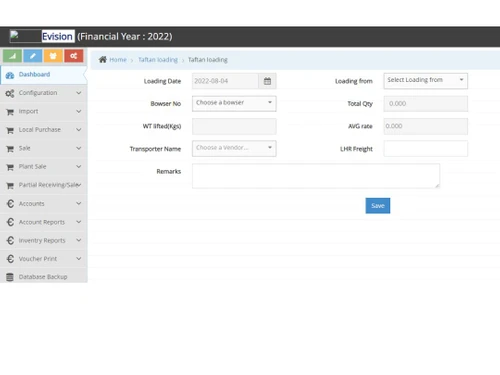Open the Accounts menu item
The height and width of the screenshot is (375, 500).
click(43, 203)
